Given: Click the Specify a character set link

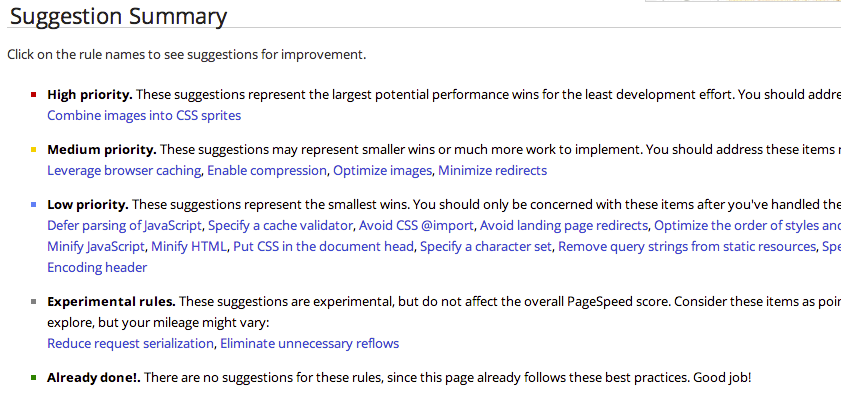Looking at the screenshot, I should pyautogui.click(x=486, y=247).
